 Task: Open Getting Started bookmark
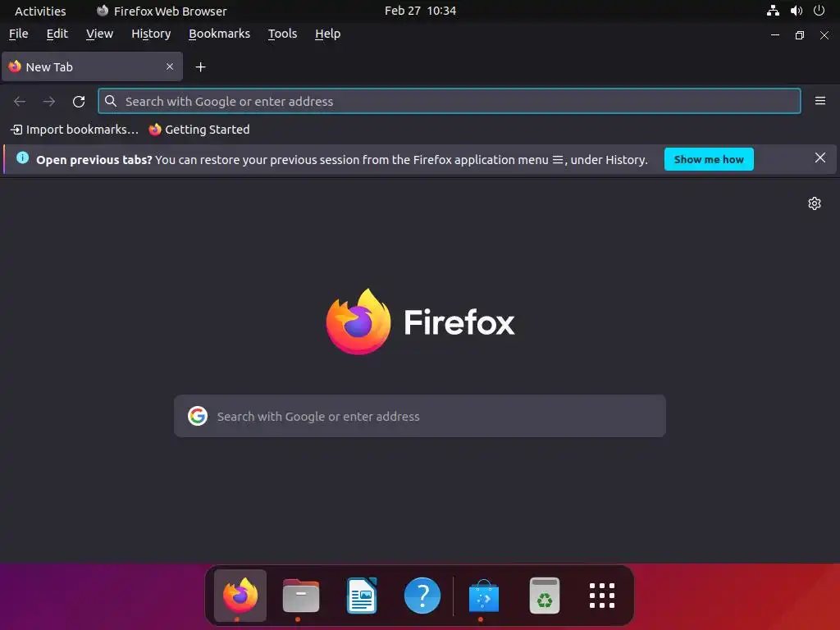click(x=199, y=130)
